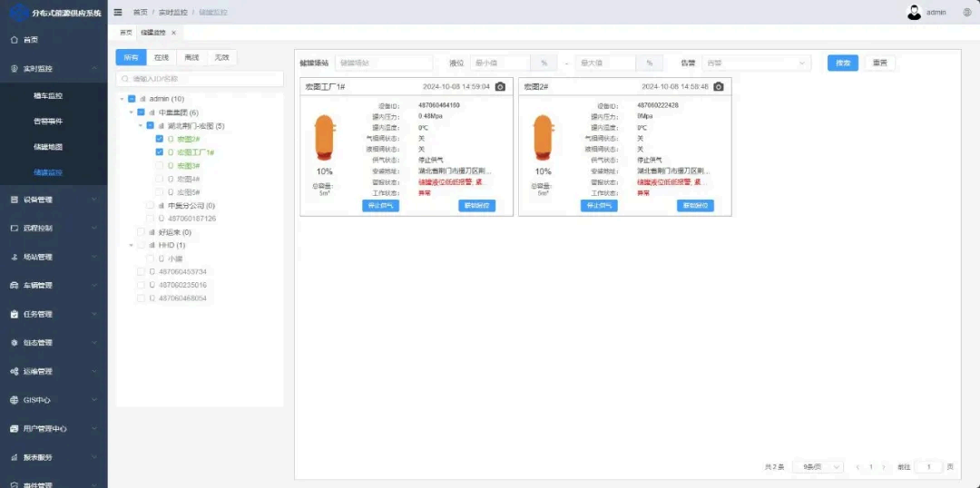Select the 所有 filter tab
The height and width of the screenshot is (488, 980).
[131, 57]
